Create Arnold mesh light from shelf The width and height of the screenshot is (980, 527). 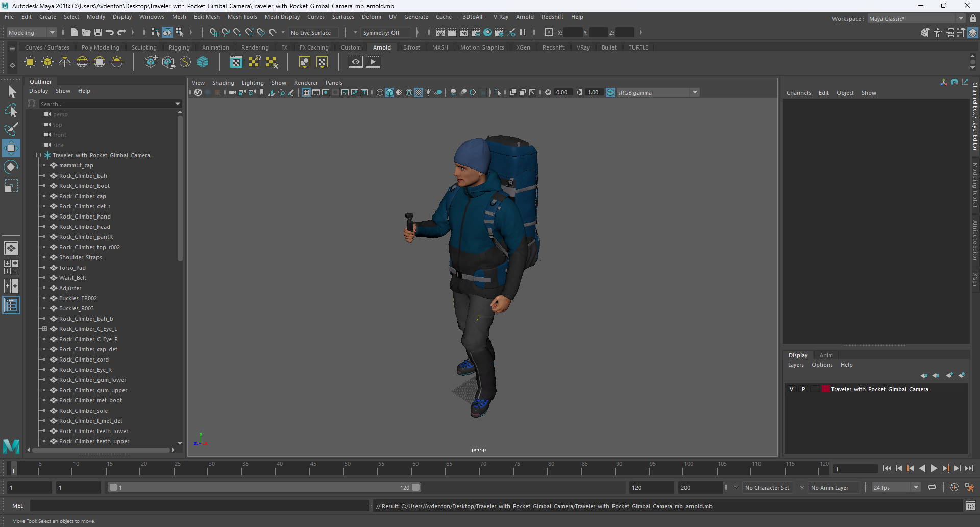pyautogui.click(x=47, y=62)
